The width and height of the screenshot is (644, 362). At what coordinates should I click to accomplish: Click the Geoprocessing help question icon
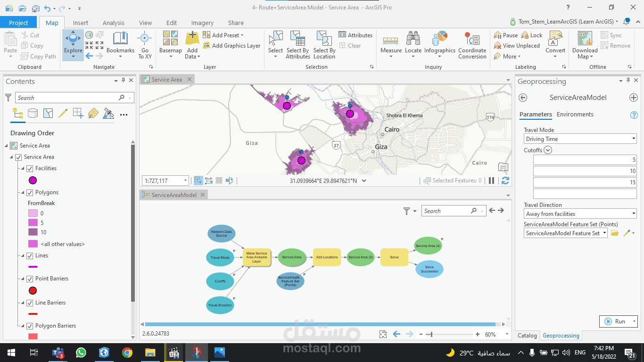(634, 115)
